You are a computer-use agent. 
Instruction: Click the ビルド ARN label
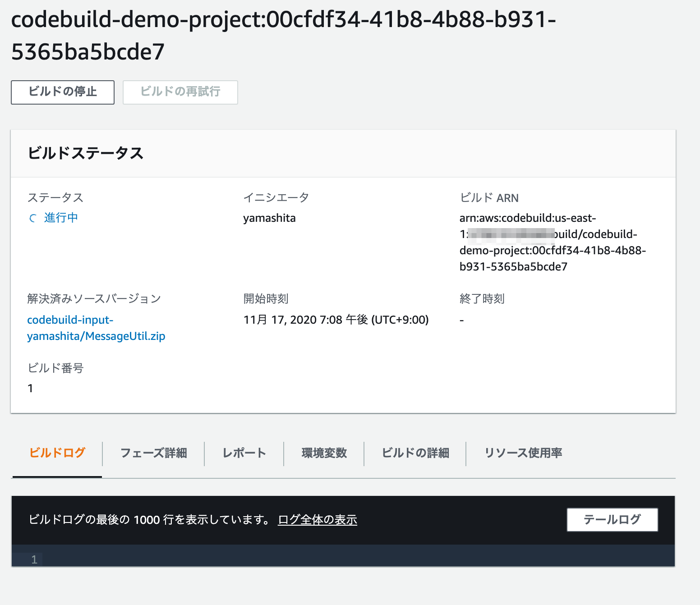click(489, 197)
